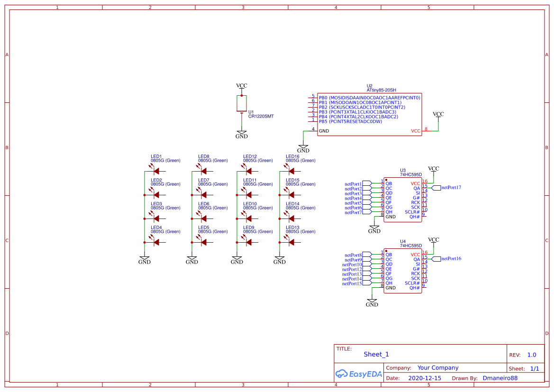Select VCC symbol above the battery
Viewport: 554px width, 392px height.
coord(242,86)
